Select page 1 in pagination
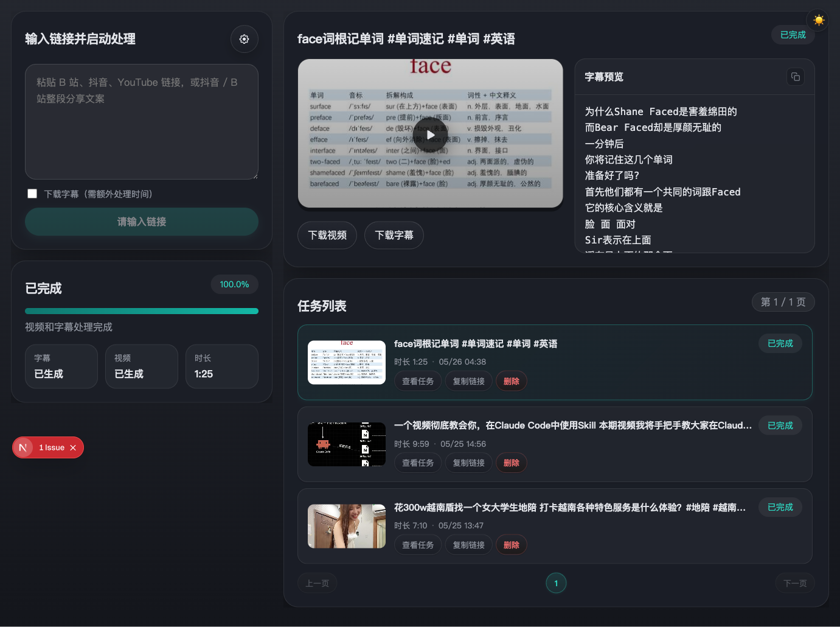 pyautogui.click(x=556, y=583)
